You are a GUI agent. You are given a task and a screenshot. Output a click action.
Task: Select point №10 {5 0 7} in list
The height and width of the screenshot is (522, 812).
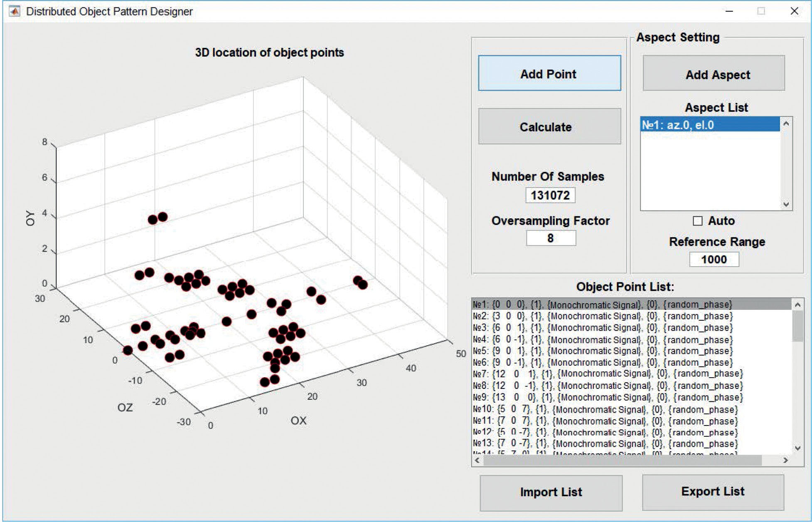(x=605, y=410)
